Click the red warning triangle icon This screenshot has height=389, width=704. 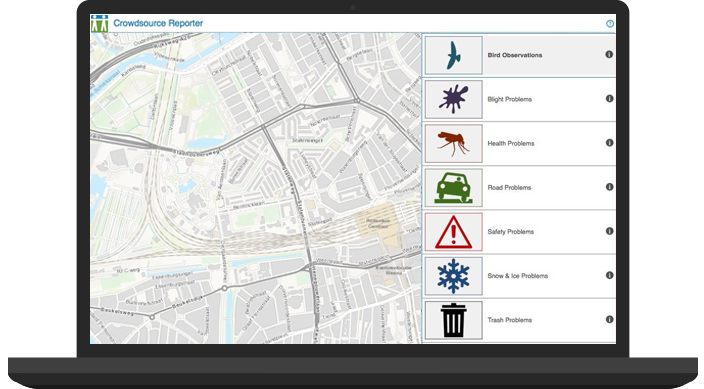click(x=453, y=232)
